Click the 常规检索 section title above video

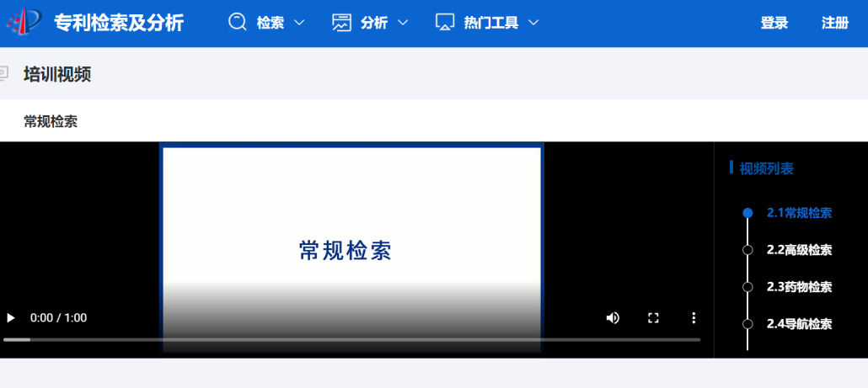[51, 122]
